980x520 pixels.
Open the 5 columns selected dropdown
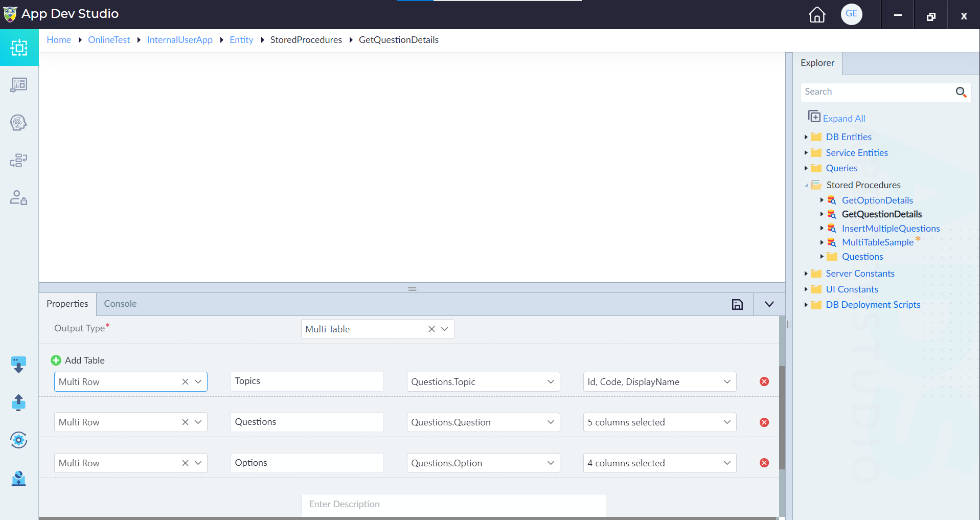coord(660,422)
